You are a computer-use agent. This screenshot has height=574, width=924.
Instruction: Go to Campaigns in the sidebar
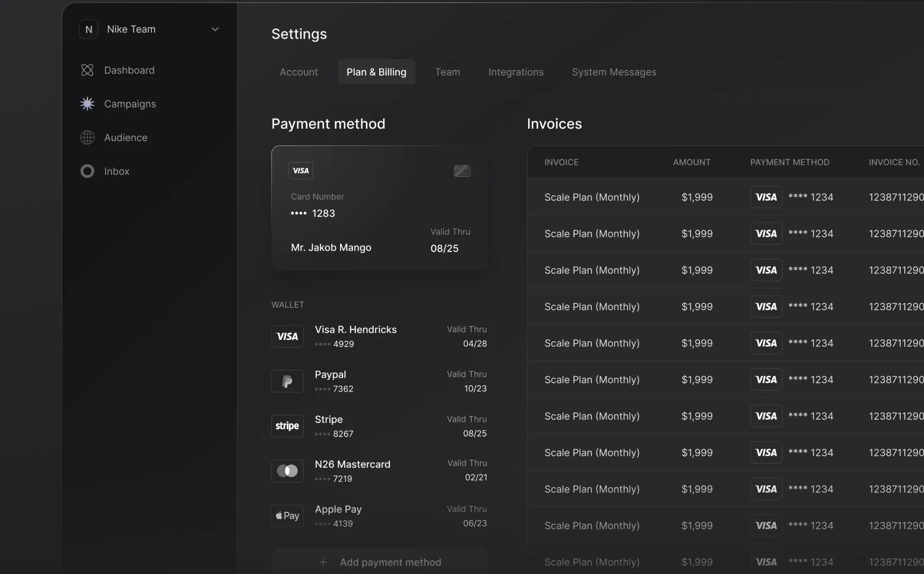[x=130, y=104]
